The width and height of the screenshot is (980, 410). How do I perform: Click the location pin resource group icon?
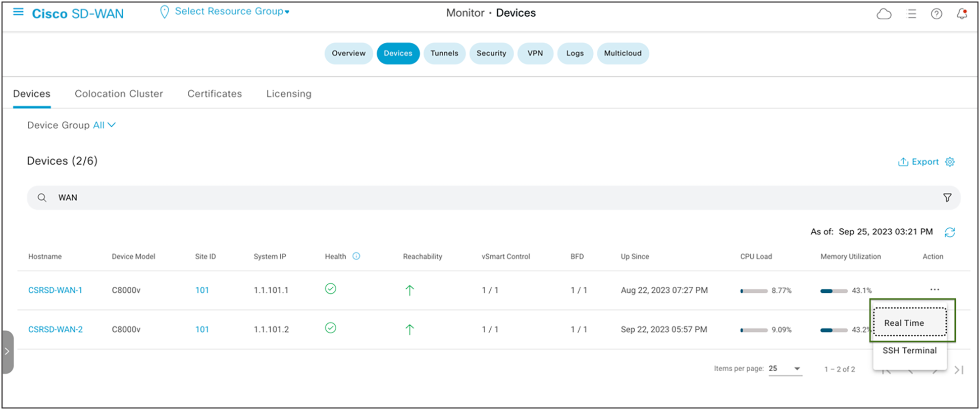coord(164,12)
